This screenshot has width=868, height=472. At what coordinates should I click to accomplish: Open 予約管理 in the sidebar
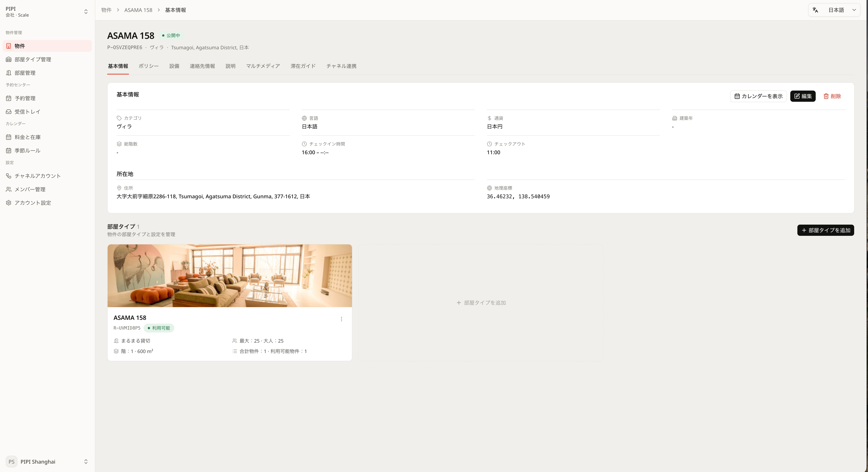tap(47, 98)
